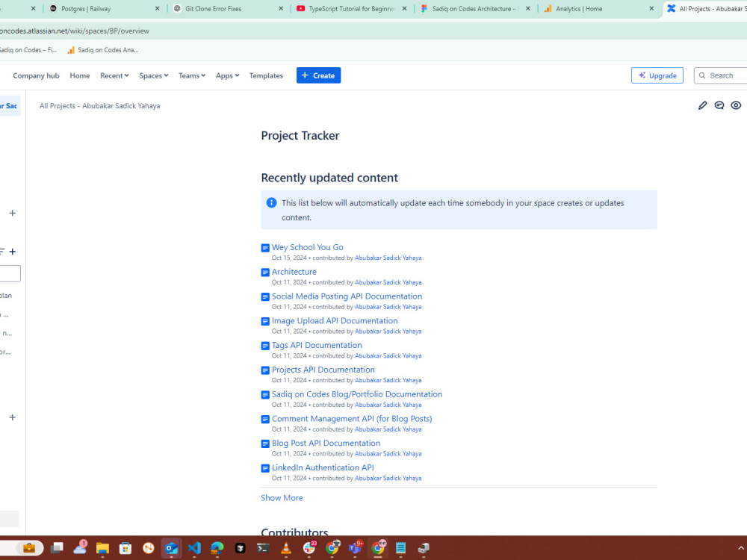Switch to the TypeScript Tutorial tab
Screen dimensions: 747x560
(352, 8)
